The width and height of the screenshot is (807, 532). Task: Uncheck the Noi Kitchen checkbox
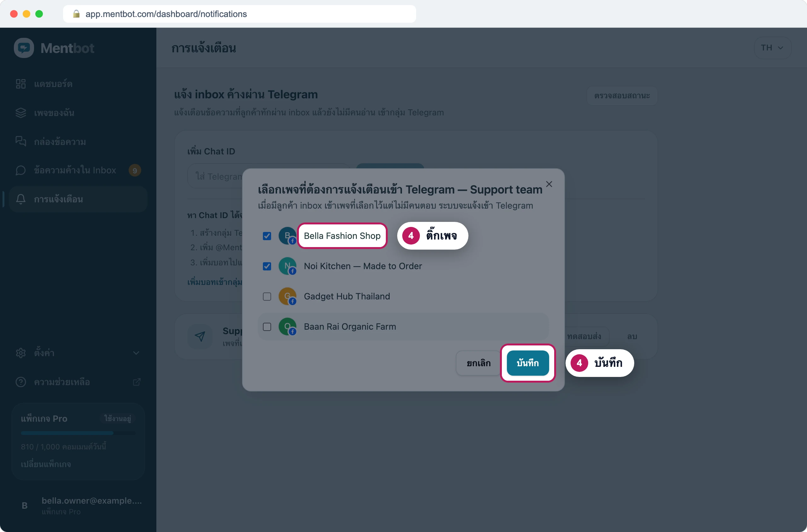pyautogui.click(x=267, y=266)
